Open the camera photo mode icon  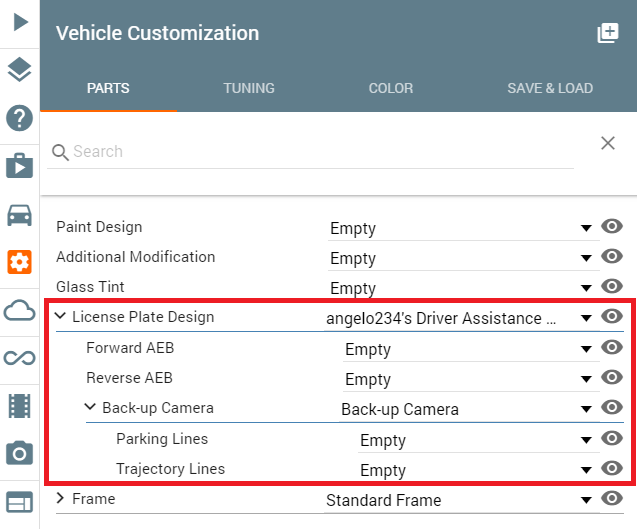[x=19, y=453]
